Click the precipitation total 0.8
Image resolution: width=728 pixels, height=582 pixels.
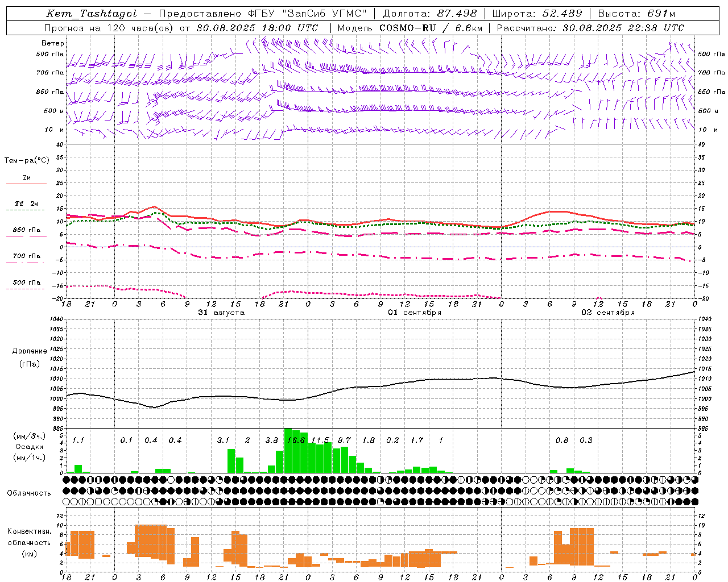[x=562, y=440]
